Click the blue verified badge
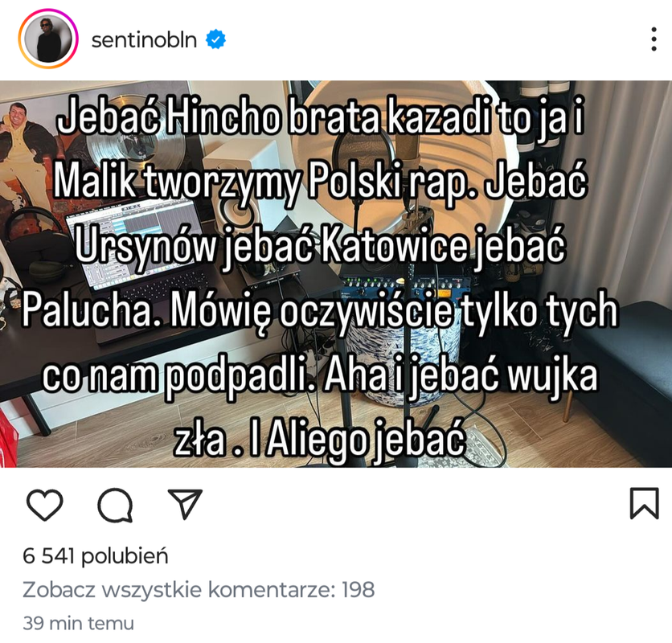The height and width of the screenshot is (643, 672). 215,39
